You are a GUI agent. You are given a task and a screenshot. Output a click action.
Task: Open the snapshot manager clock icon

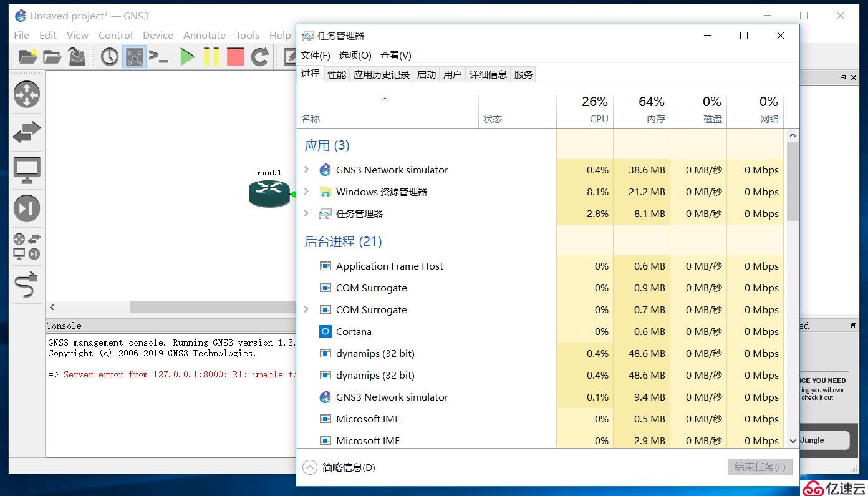pyautogui.click(x=110, y=57)
